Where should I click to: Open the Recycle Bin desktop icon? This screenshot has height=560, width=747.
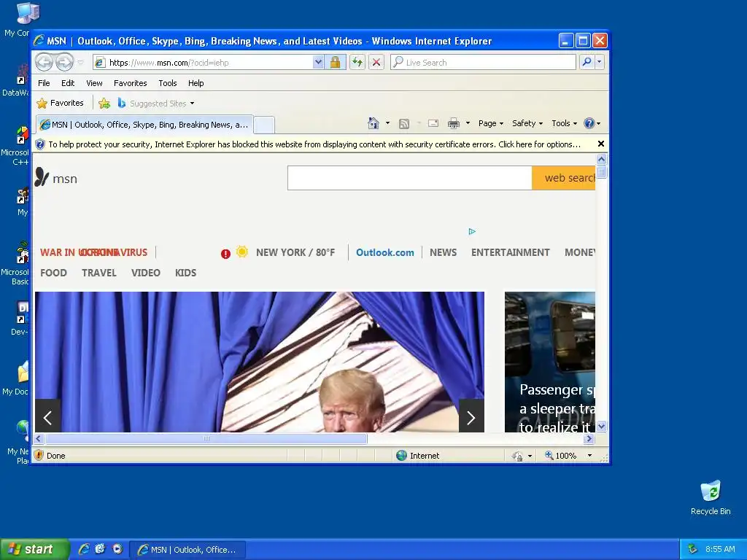[x=711, y=497]
